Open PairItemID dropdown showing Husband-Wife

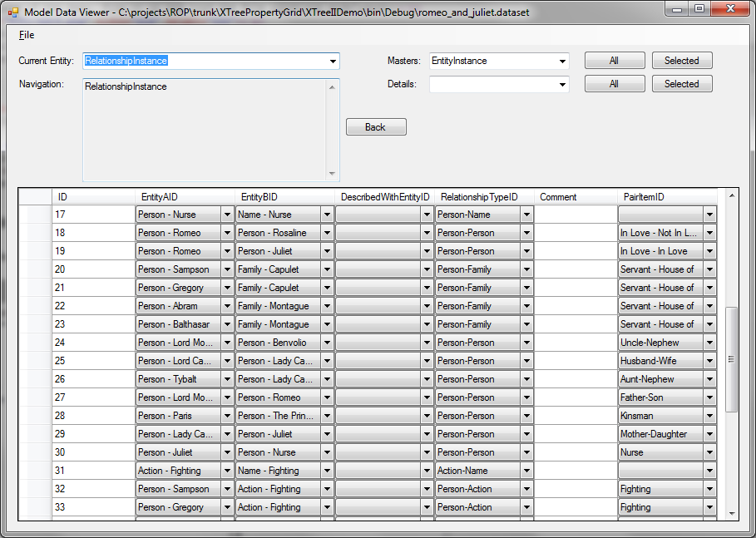pyautogui.click(x=709, y=361)
